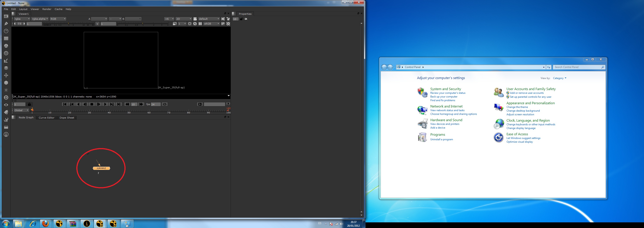Open the Color nodes wheel icon menu
Viewport: 644px width, 228px height.
(x=6, y=46)
